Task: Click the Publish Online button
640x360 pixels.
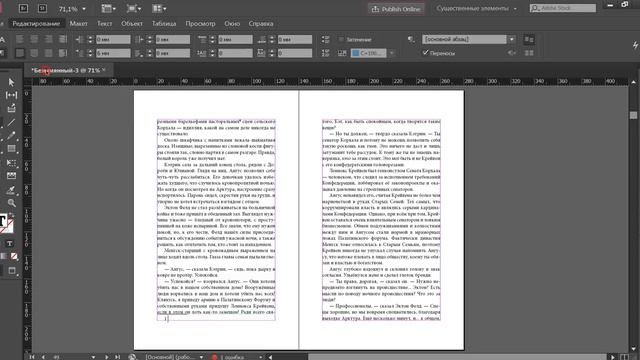Action: pos(396,9)
